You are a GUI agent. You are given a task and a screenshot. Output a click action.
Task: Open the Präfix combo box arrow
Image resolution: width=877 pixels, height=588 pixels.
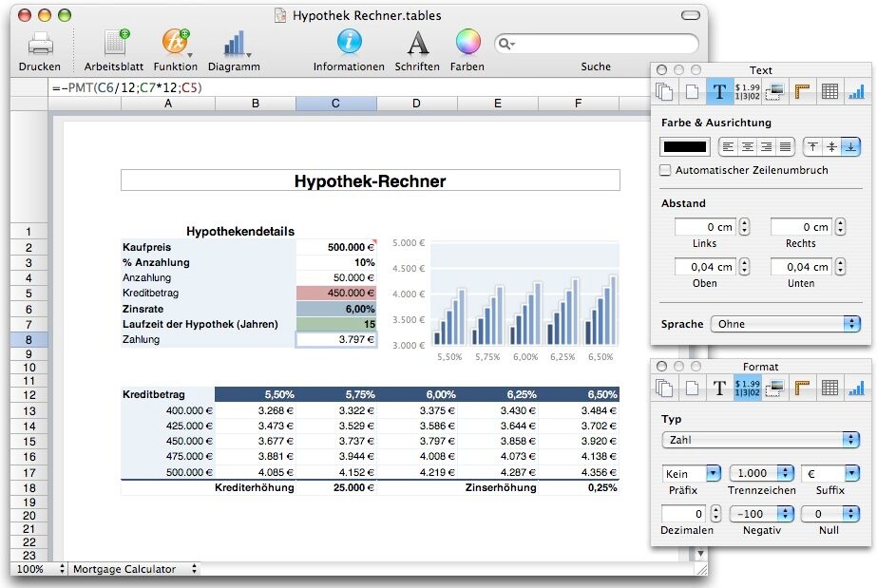(x=714, y=473)
